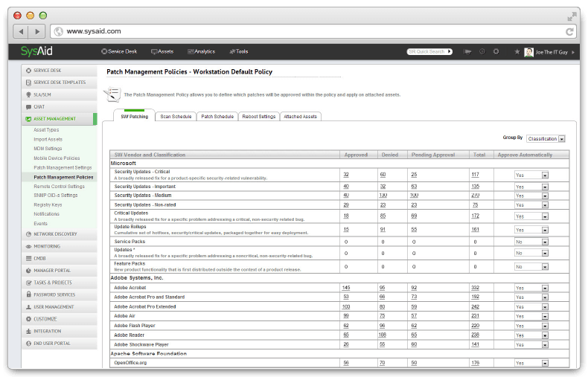Open Import Assets in sidebar
The height and width of the screenshot is (377, 588).
click(x=48, y=139)
